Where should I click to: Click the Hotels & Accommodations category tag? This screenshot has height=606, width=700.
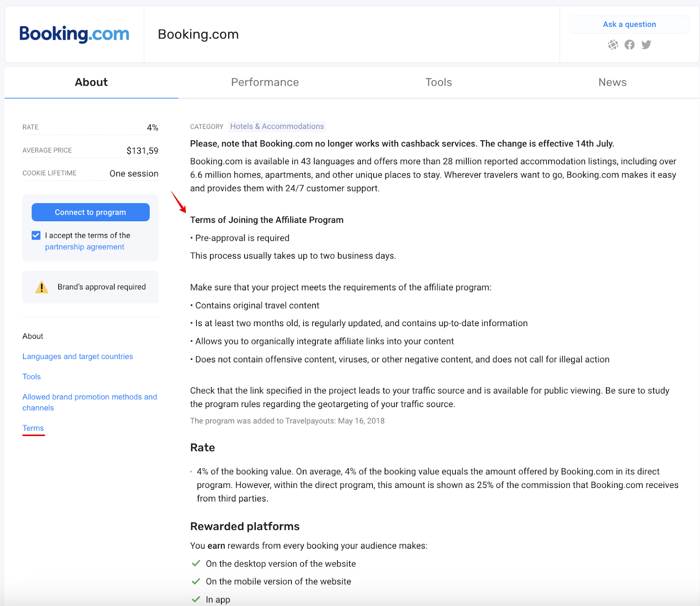(x=277, y=126)
